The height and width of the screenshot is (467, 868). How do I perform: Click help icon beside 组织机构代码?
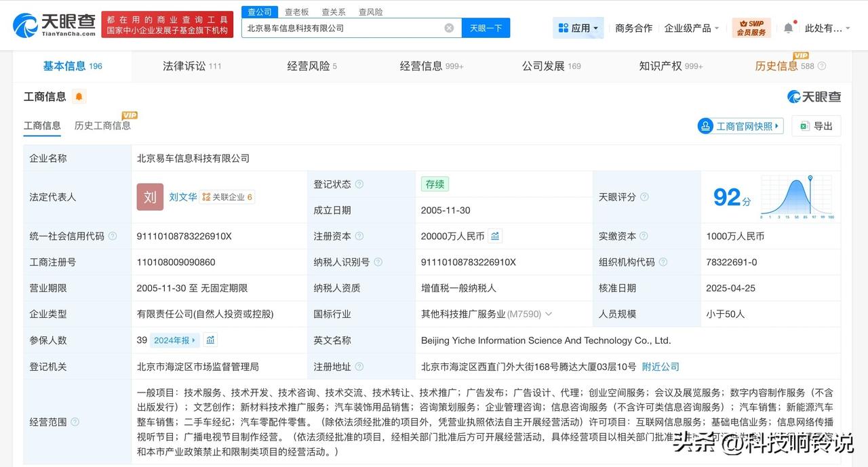coord(663,262)
